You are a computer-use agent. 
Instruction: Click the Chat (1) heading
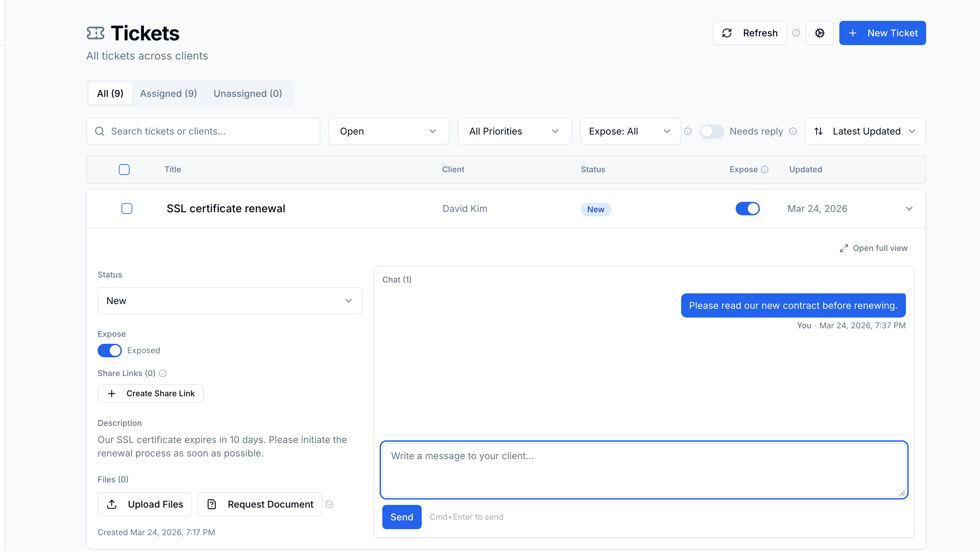tap(397, 280)
